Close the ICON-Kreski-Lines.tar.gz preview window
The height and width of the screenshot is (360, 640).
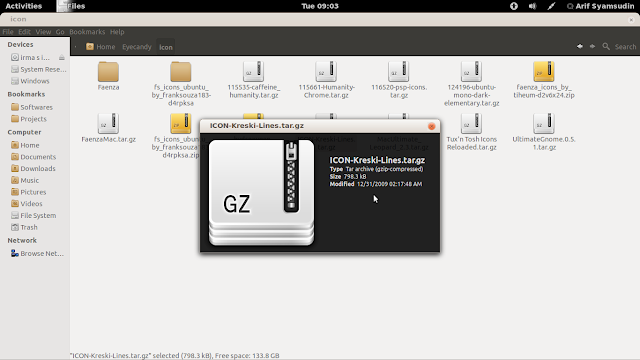click(x=431, y=126)
